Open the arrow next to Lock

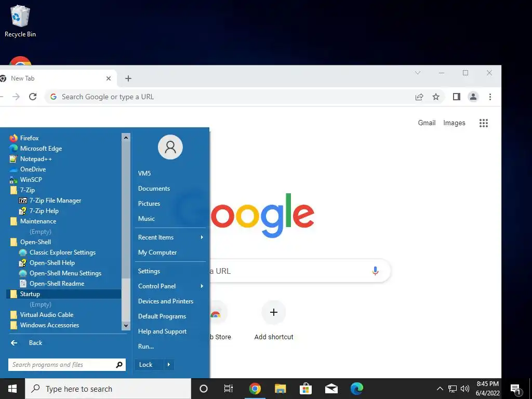[x=169, y=365]
